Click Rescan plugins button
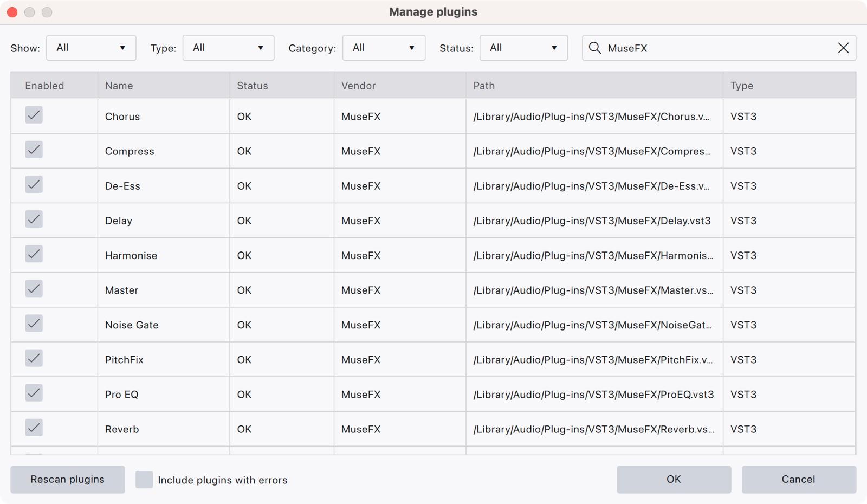The height and width of the screenshot is (504, 867). click(68, 480)
